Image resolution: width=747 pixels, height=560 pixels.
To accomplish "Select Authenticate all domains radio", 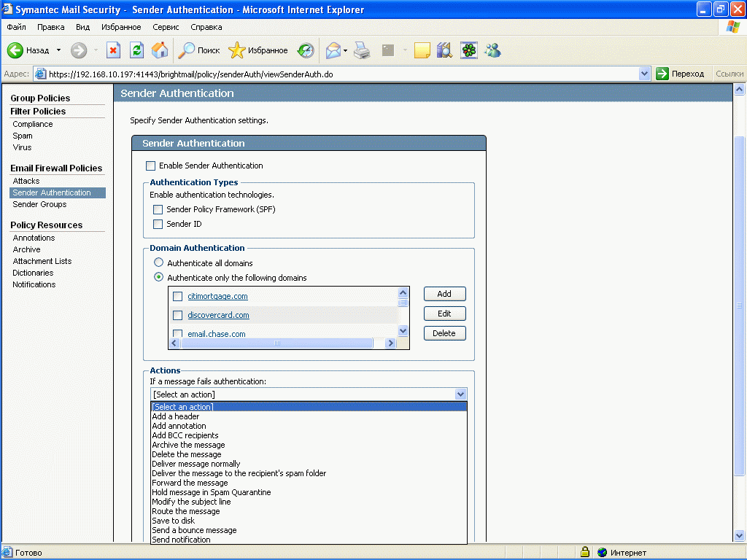I will pyautogui.click(x=158, y=262).
